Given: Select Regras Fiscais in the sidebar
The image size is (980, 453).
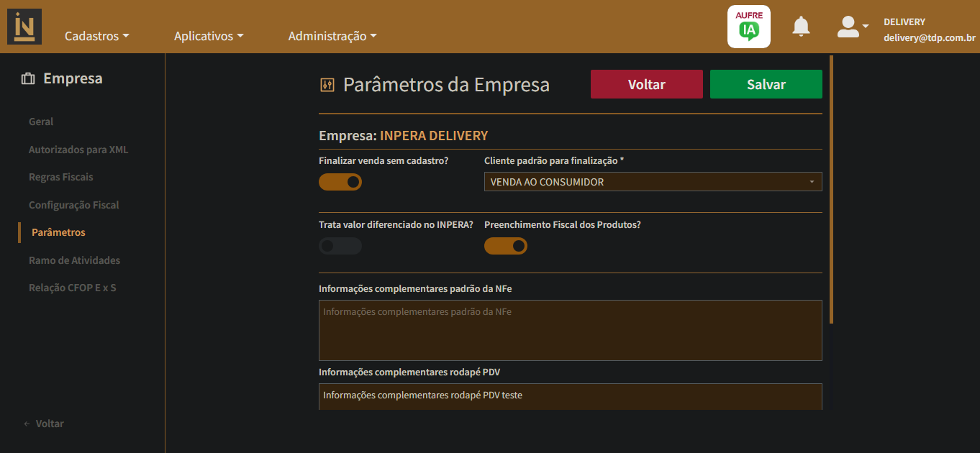Looking at the screenshot, I should pos(61,177).
